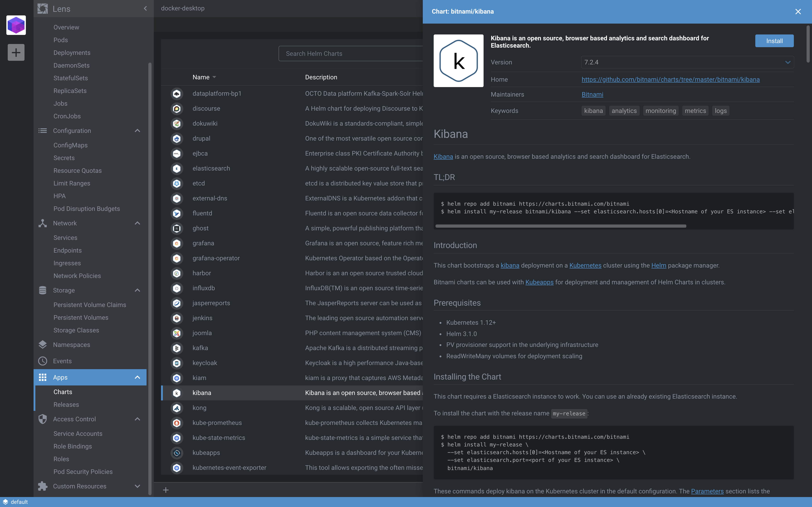Click the chart details vertical scrollbar
This screenshot has height=507, width=812.
pos(808,44)
